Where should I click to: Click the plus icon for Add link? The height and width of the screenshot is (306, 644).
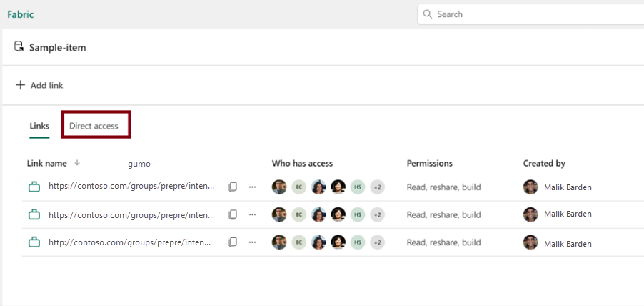(x=20, y=85)
